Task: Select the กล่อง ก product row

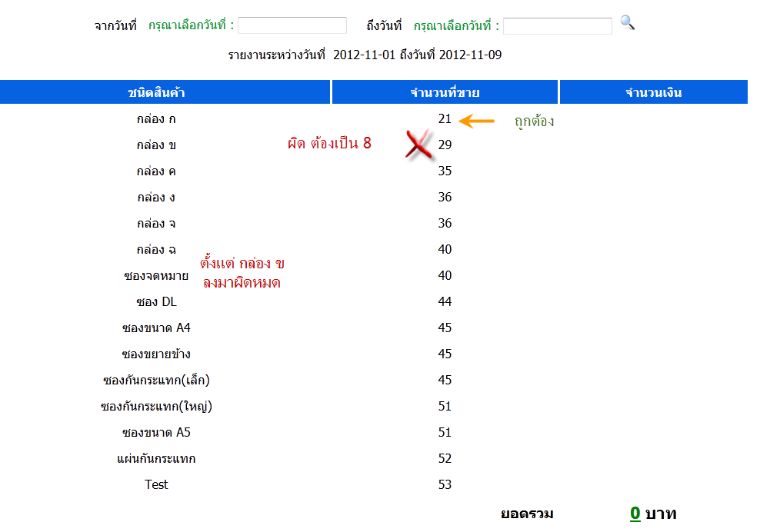Action: [x=374, y=118]
